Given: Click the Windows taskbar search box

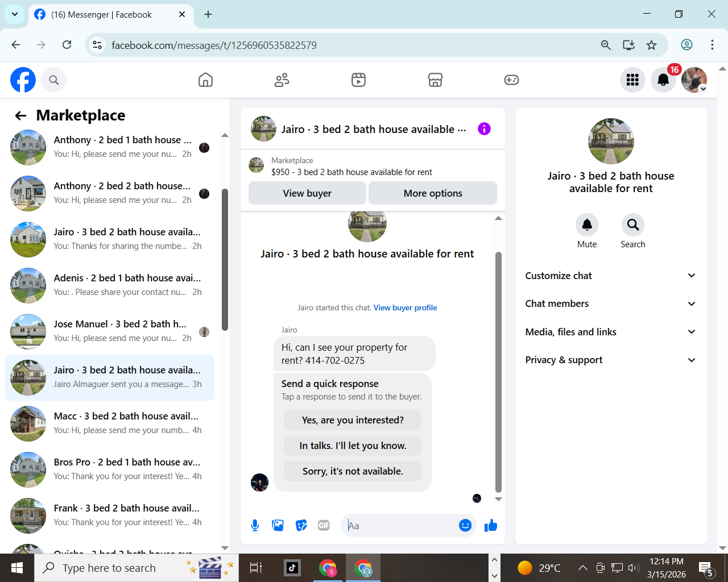Looking at the screenshot, I should click(136, 568).
